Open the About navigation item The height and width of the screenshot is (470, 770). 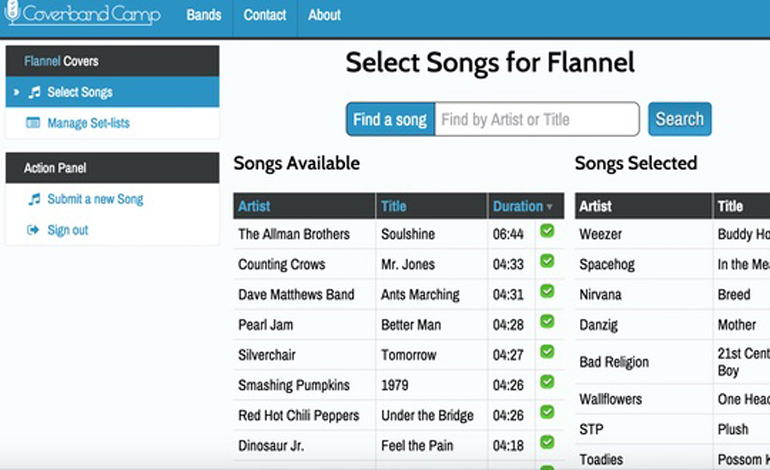click(324, 15)
